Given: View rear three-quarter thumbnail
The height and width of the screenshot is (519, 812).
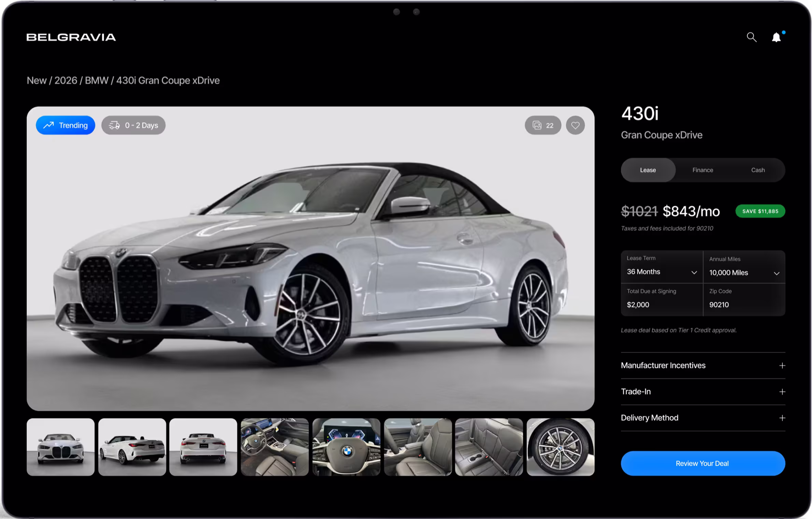Looking at the screenshot, I should click(x=132, y=447).
